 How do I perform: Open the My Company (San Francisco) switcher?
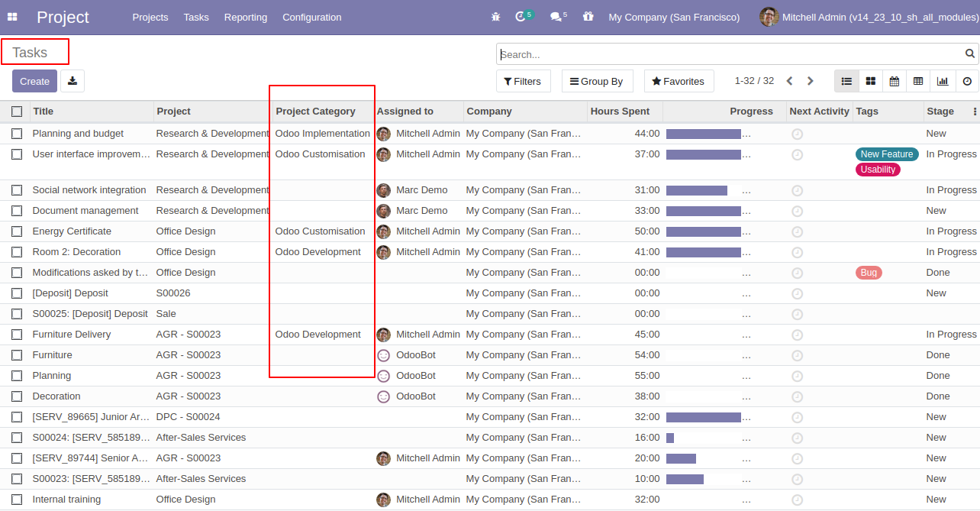[674, 17]
